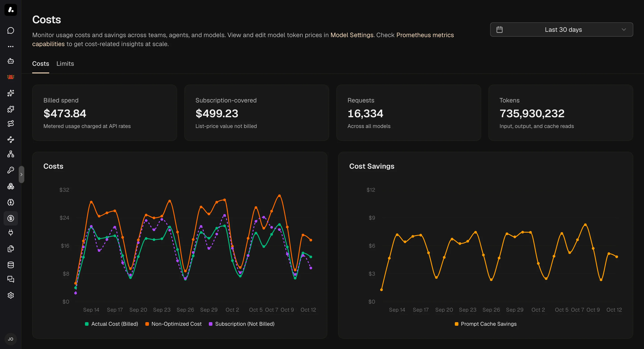This screenshot has width=644, height=349.
Task: Open the puzzle piece extensions icon
Action: pyautogui.click(x=11, y=109)
